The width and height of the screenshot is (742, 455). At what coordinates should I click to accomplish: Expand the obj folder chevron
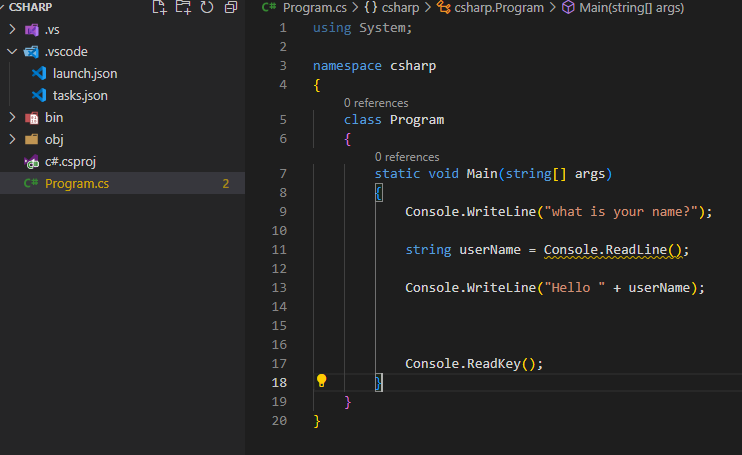point(12,139)
